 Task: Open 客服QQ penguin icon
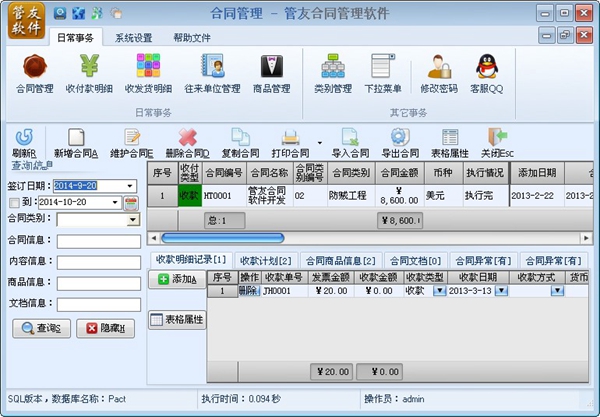click(x=487, y=74)
